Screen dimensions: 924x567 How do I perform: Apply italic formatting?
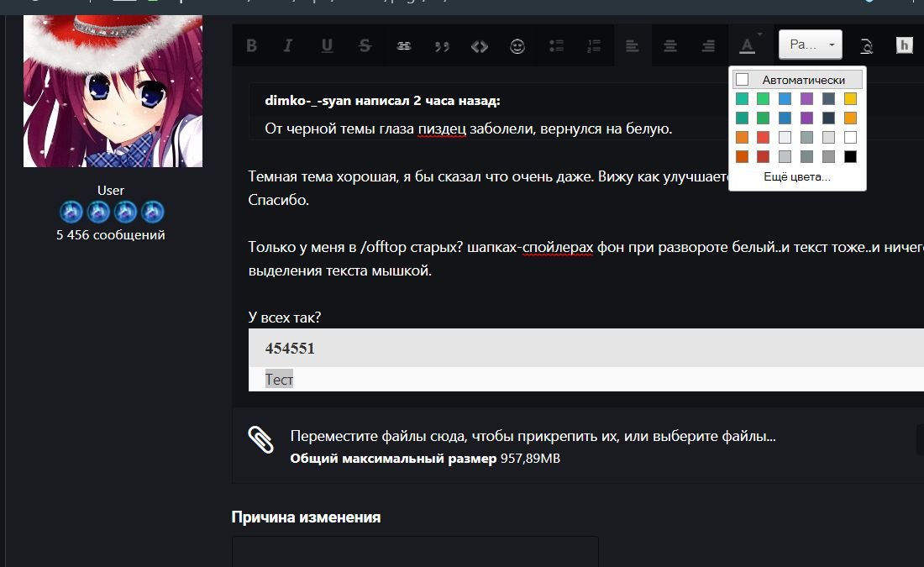(x=287, y=45)
